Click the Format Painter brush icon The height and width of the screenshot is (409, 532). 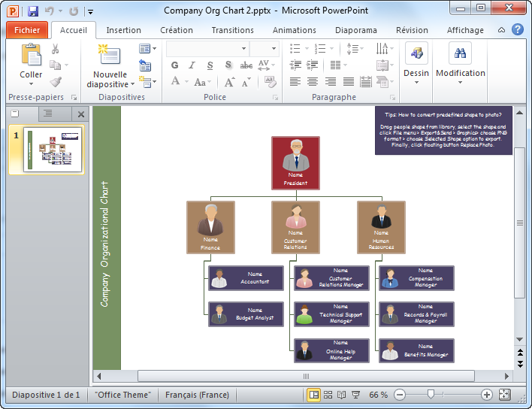56,82
